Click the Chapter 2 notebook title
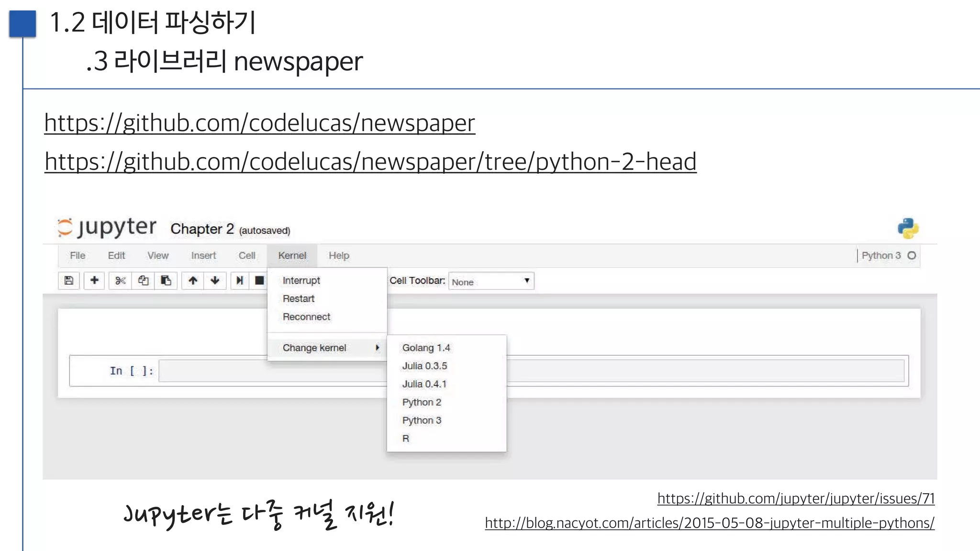This screenshot has width=980, height=551. coord(202,229)
